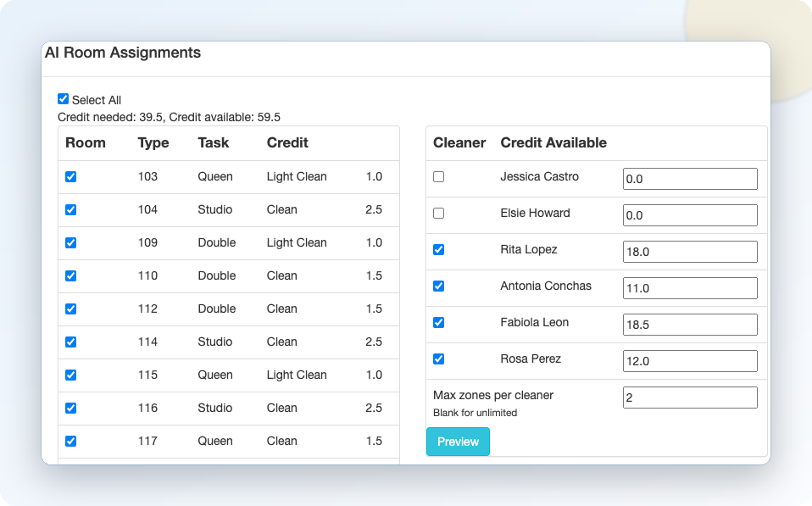Screen dimensions: 812x506
Task: Click room number 114
Action: (147, 342)
